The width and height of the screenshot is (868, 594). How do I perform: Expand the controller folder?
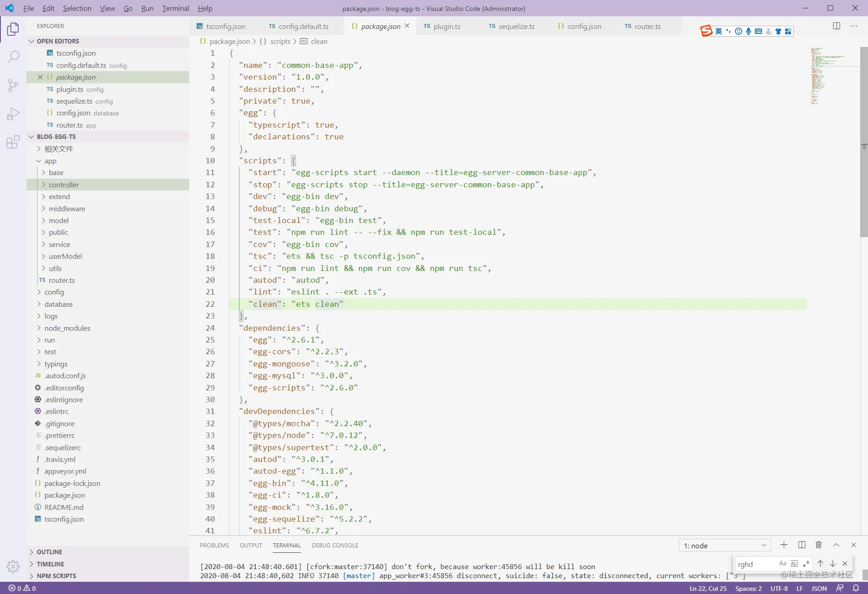[x=108, y=185]
